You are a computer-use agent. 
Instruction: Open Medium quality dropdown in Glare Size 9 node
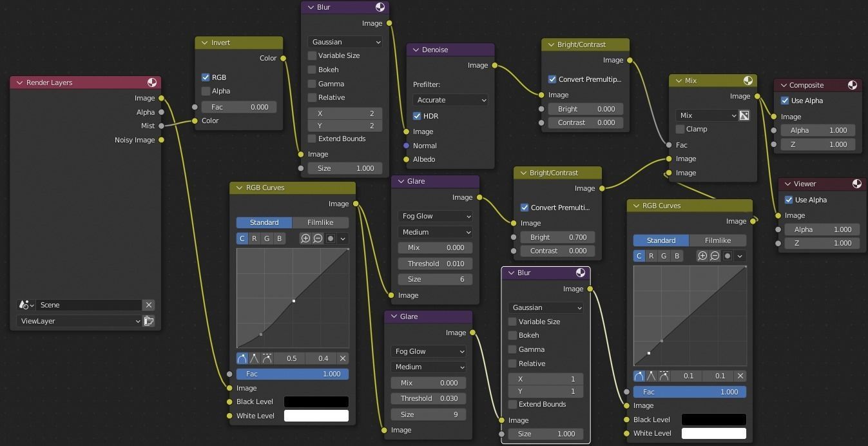click(429, 367)
